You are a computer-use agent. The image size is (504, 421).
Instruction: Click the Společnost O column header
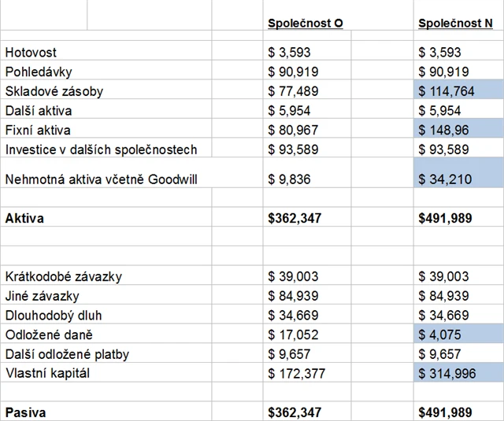pos(306,24)
